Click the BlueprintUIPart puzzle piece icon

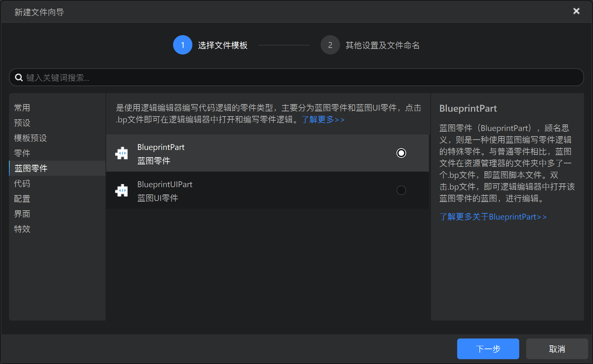coord(121,190)
